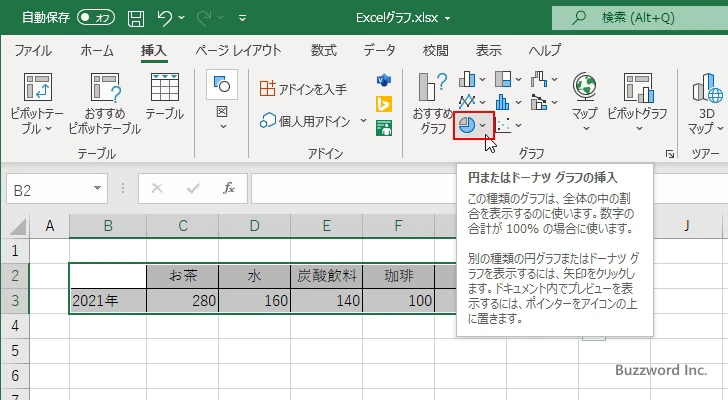Click the ピボットグラフ icon
The width and height of the screenshot is (728, 400).
(x=639, y=87)
